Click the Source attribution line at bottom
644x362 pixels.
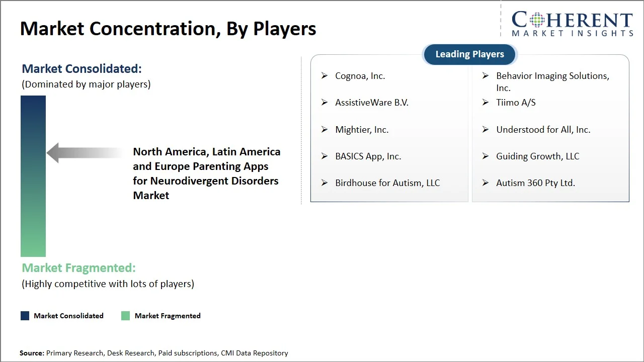click(x=154, y=353)
